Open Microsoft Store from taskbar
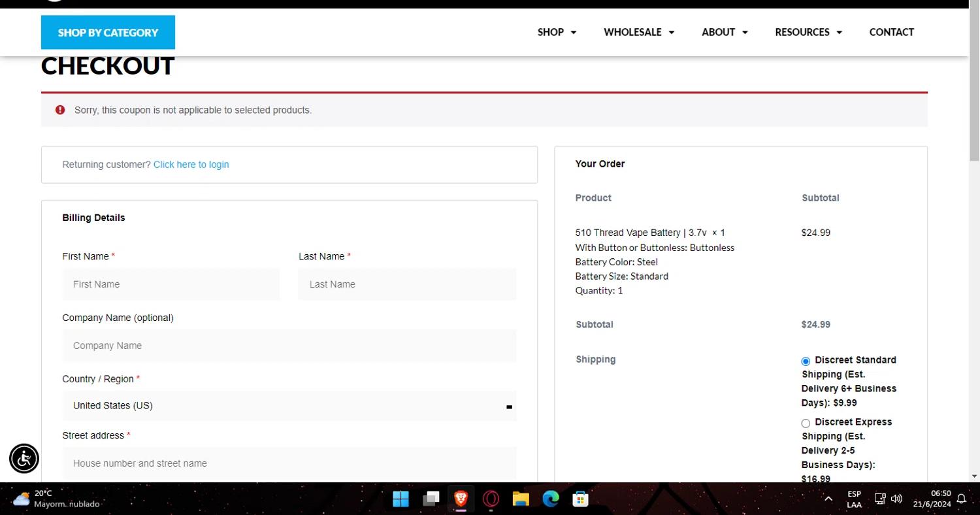Image resolution: width=980 pixels, height=515 pixels. coord(580,499)
